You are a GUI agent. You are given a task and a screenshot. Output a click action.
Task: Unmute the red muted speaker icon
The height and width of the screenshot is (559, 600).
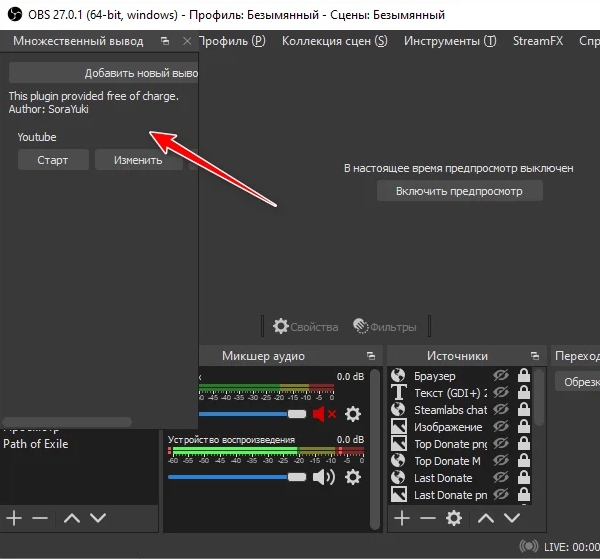pos(324,414)
